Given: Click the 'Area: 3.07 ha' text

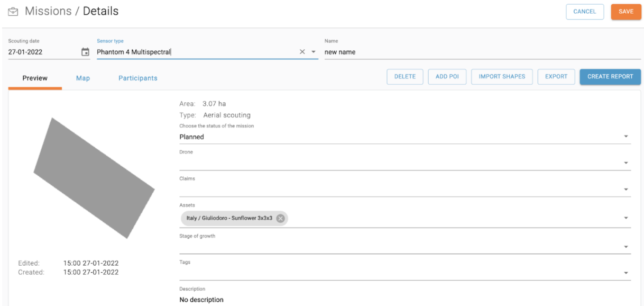Looking at the screenshot, I should pyautogui.click(x=203, y=104).
